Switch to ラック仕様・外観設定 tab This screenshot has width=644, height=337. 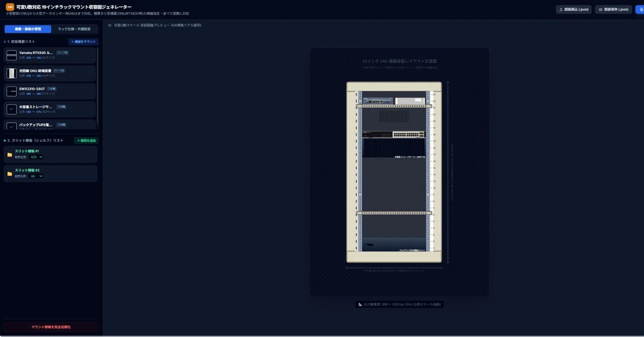click(x=74, y=29)
